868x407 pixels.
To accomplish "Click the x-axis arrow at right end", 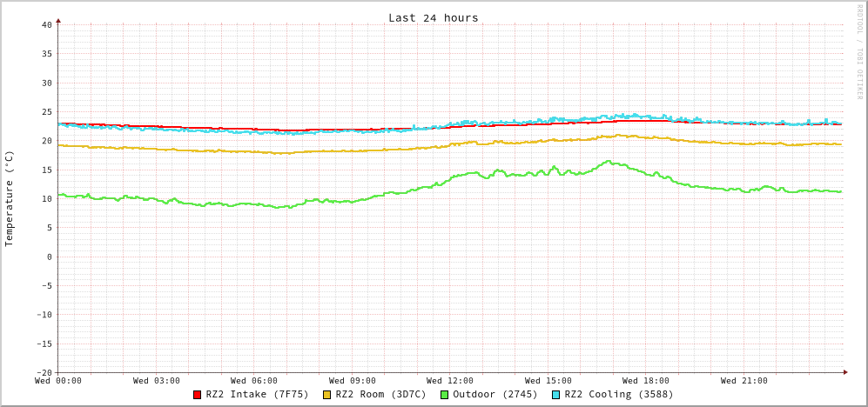I will coord(844,372).
